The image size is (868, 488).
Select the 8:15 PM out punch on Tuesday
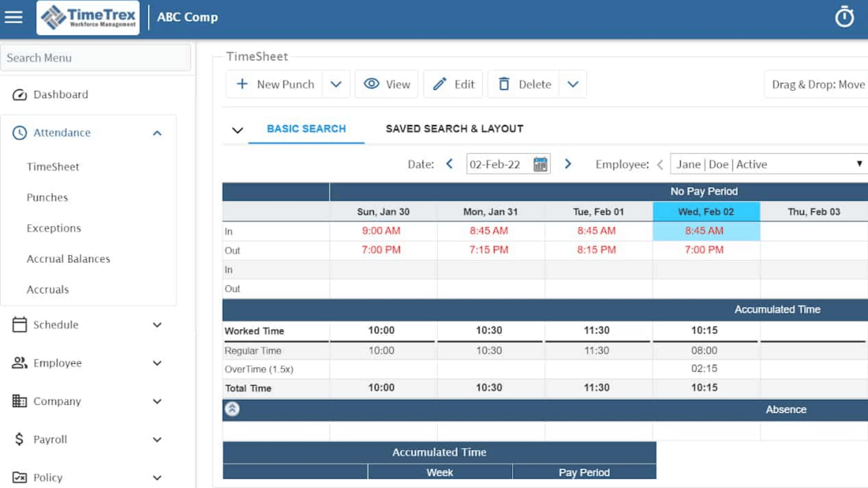pos(596,250)
